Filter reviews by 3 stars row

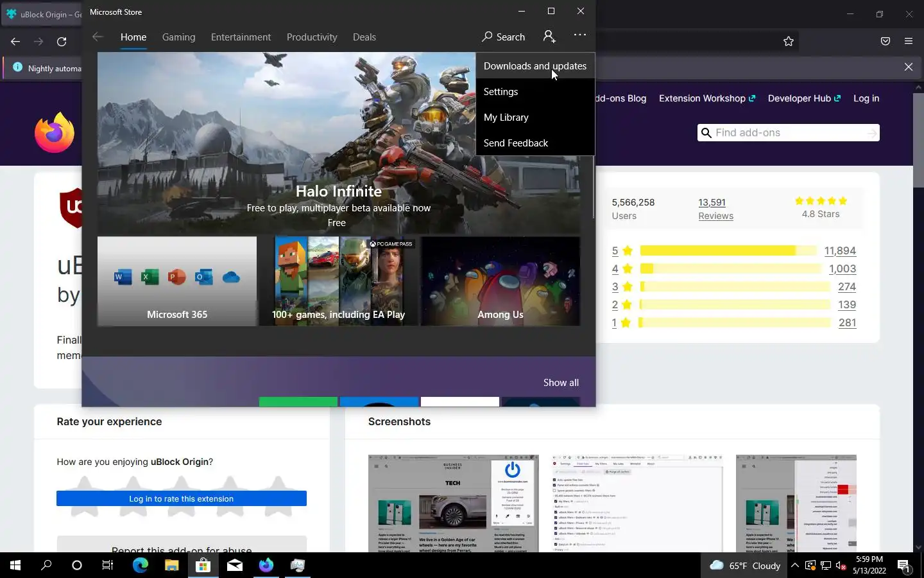(x=734, y=286)
